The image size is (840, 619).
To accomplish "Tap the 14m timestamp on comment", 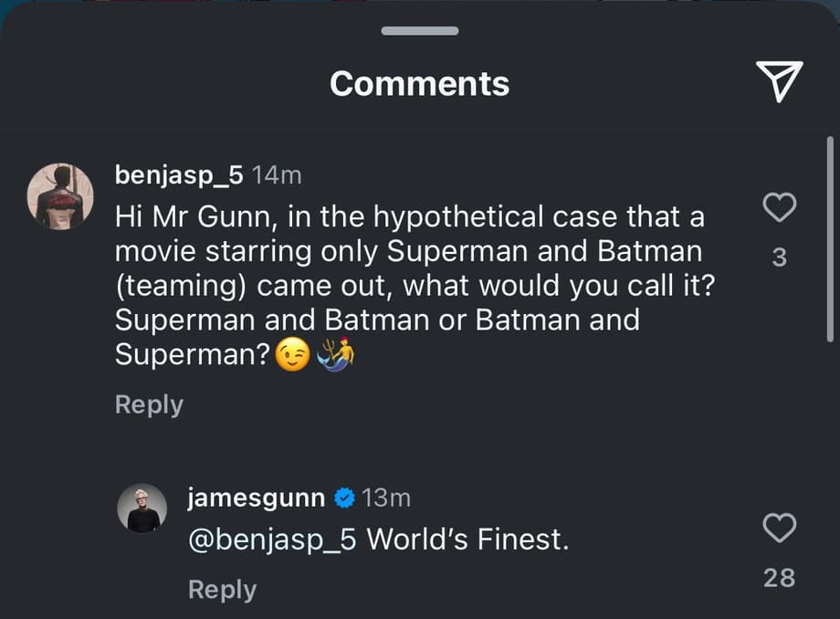I will (x=276, y=174).
